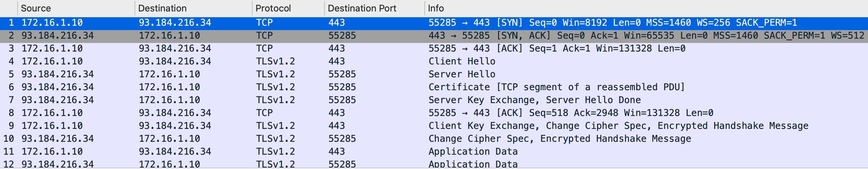Select the Server Hello packet

click(x=462, y=74)
